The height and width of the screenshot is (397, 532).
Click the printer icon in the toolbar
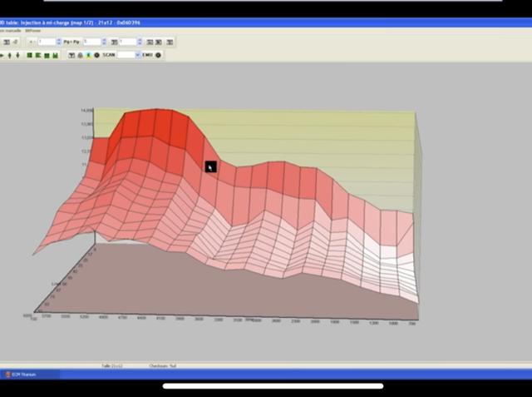coord(80,55)
